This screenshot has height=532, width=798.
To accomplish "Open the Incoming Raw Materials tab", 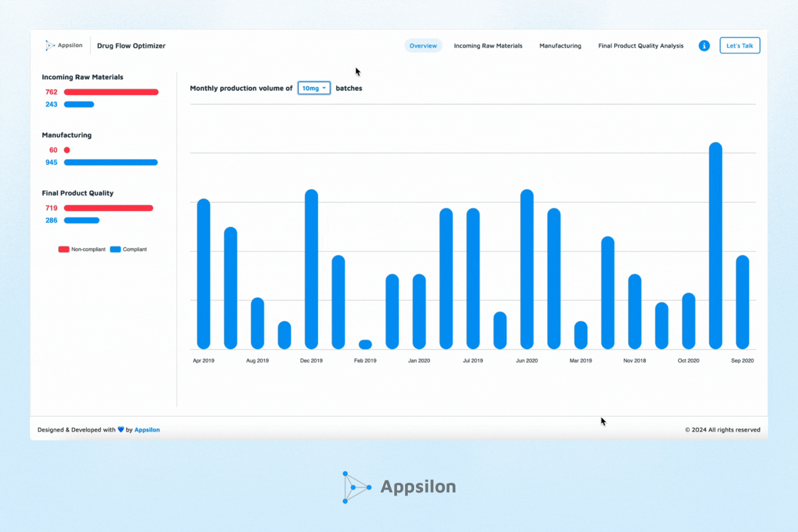I will pyautogui.click(x=488, y=46).
